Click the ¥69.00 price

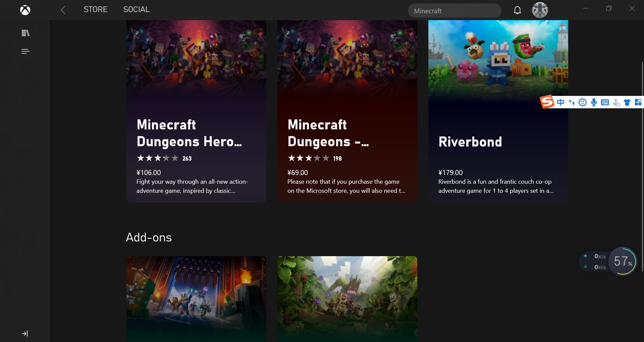(298, 172)
